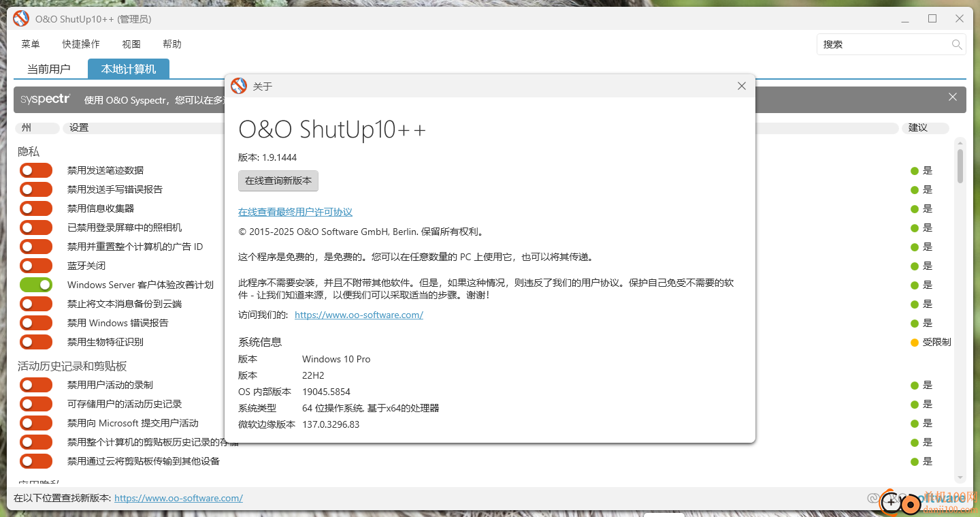Toggle 禁用通过云将剪贴板传输到其他设备 switch

click(x=36, y=461)
